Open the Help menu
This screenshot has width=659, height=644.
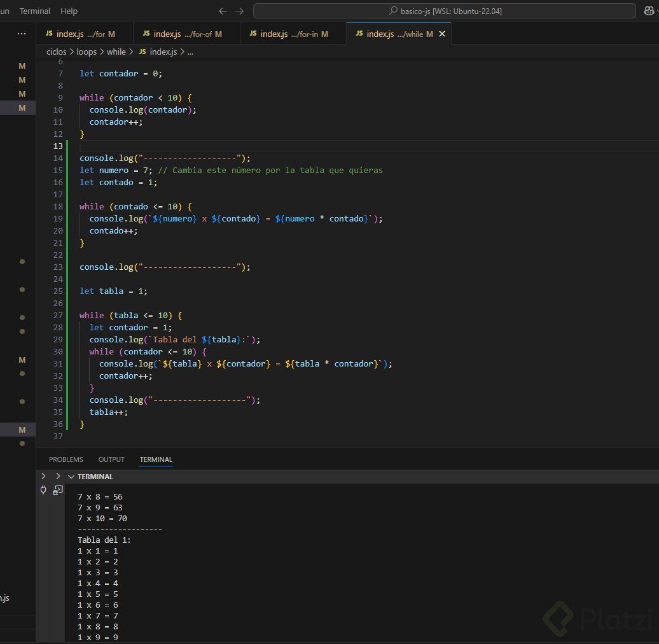point(69,11)
